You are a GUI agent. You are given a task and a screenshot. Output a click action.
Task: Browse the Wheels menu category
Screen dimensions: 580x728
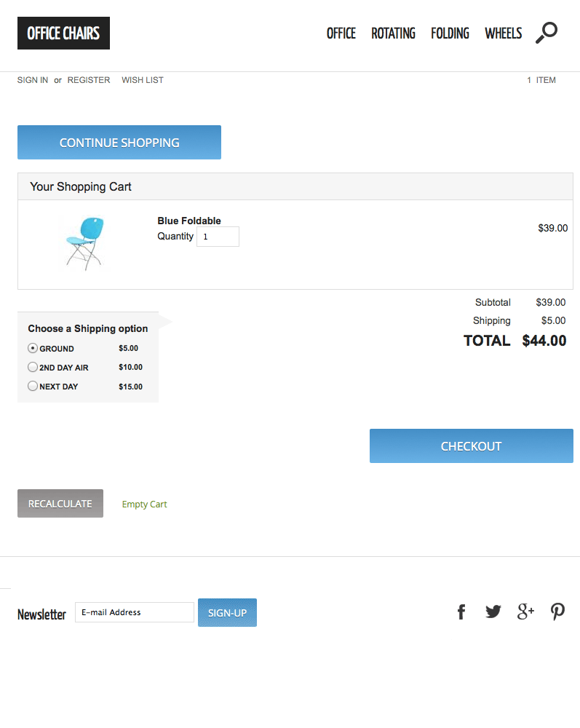[503, 33]
